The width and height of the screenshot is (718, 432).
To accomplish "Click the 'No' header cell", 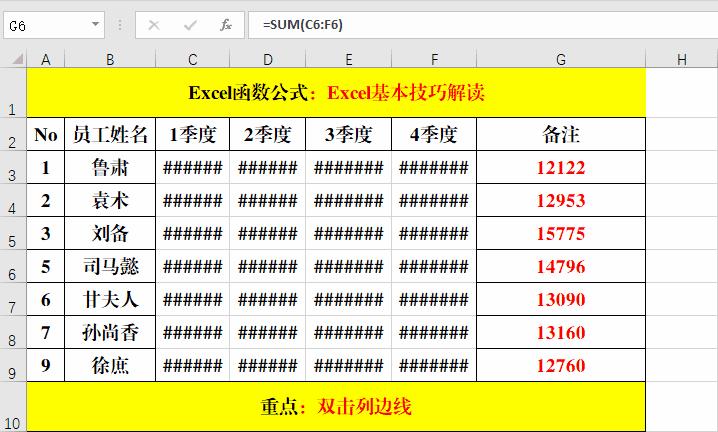I will 46,134.
